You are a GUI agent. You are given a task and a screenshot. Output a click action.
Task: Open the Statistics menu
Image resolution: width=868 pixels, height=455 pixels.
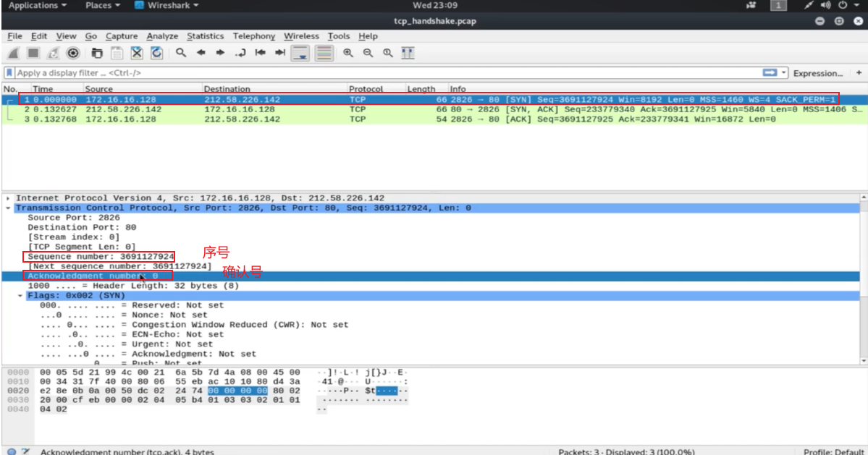point(206,36)
